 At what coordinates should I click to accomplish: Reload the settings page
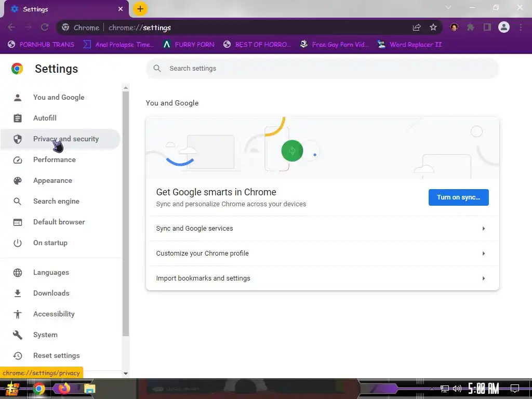pos(45,28)
